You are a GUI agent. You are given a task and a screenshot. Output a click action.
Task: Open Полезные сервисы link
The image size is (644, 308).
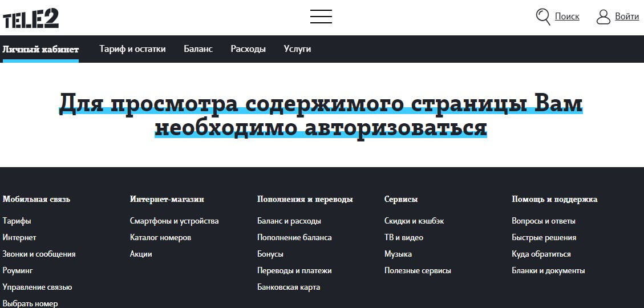(x=418, y=270)
